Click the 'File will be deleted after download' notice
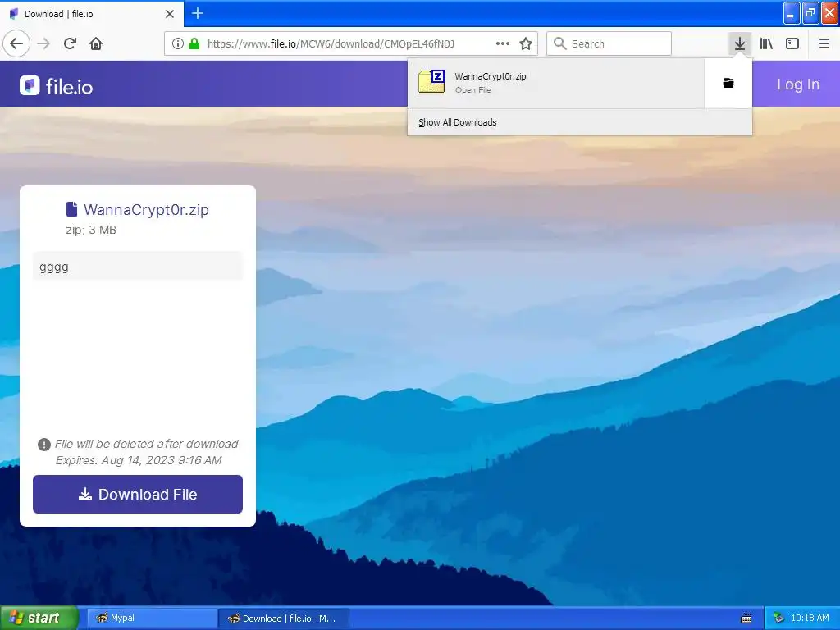This screenshot has height=630, width=840. click(146, 444)
